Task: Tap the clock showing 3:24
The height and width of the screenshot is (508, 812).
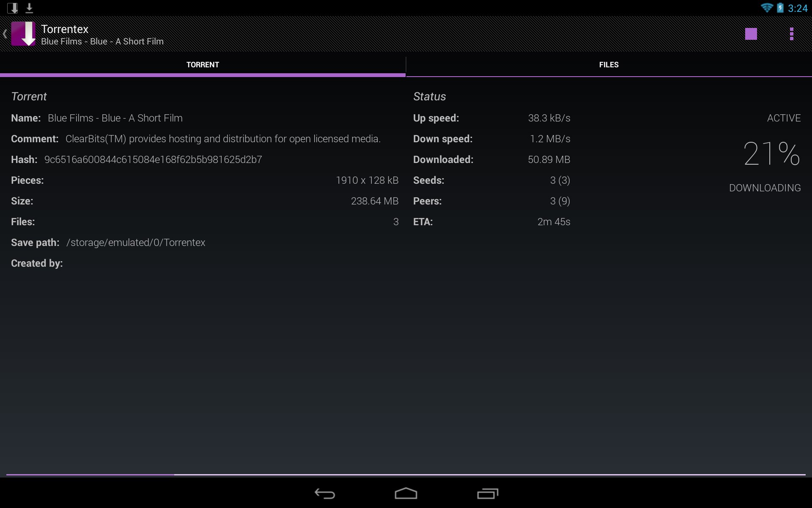Action: pos(798,8)
